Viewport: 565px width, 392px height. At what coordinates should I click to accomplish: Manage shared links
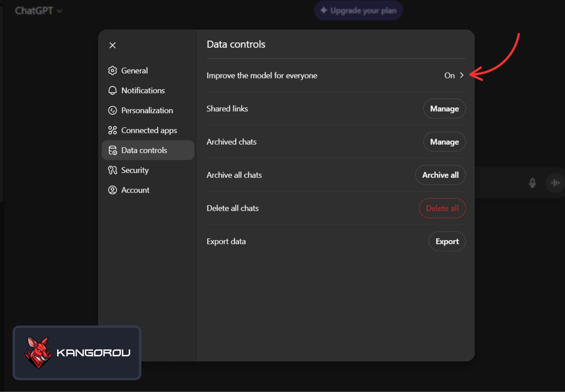point(444,109)
